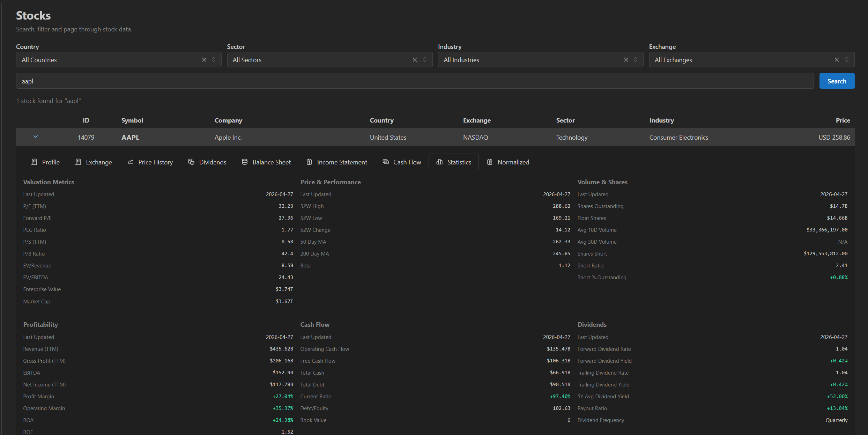Clear the Sector filter with its X icon
Screen dimensions: 868x435
click(415, 60)
